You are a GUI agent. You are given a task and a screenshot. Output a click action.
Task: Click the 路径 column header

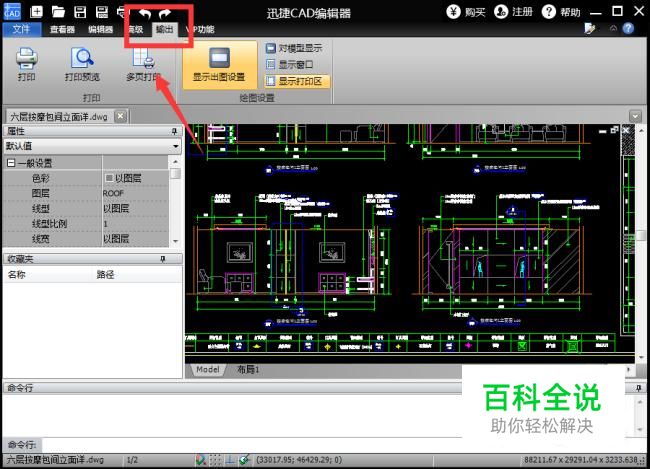[105, 275]
